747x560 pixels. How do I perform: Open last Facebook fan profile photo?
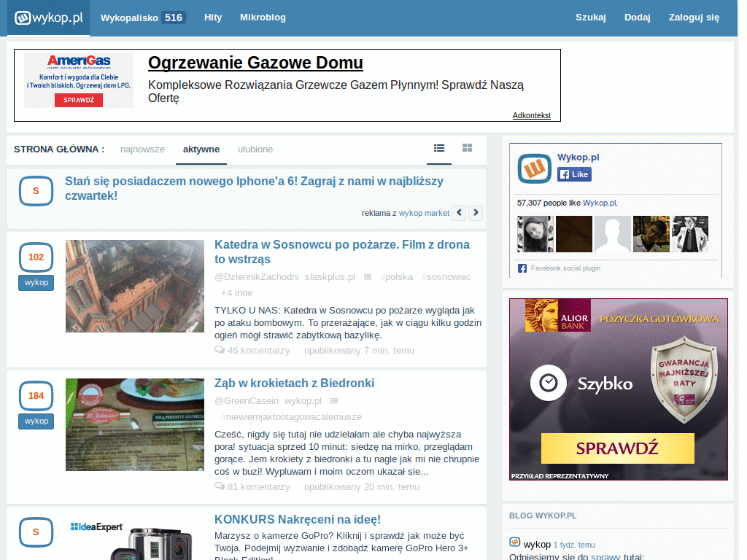(690, 234)
